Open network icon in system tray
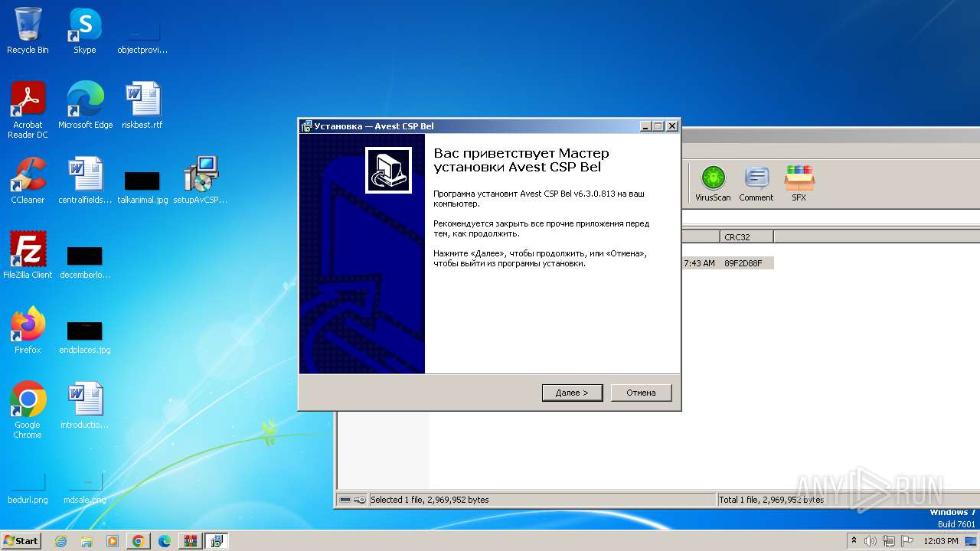 [x=888, y=541]
